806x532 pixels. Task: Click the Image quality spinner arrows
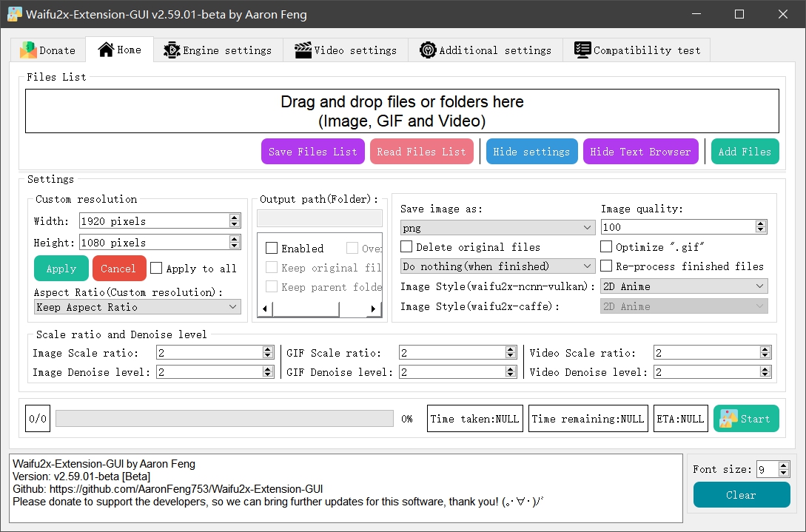click(761, 226)
